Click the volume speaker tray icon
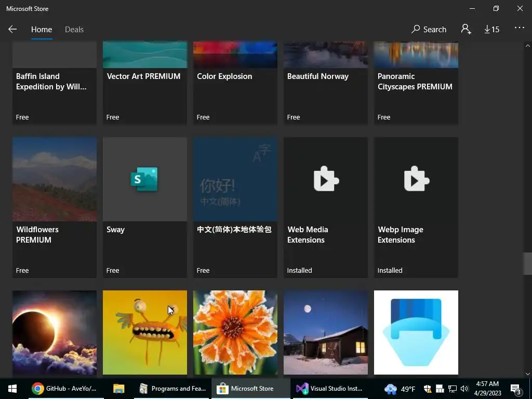Viewport: 532px width, 399px height. pyautogui.click(x=464, y=389)
